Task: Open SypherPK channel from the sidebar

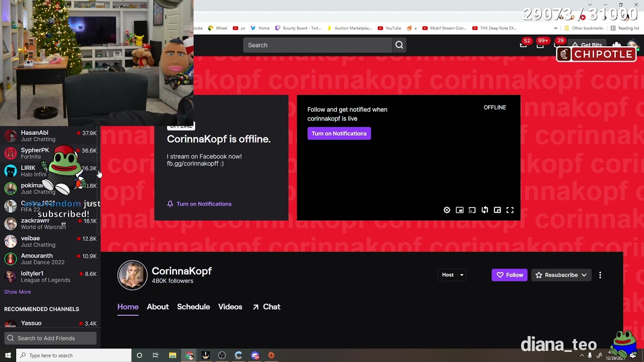Action: coord(50,153)
